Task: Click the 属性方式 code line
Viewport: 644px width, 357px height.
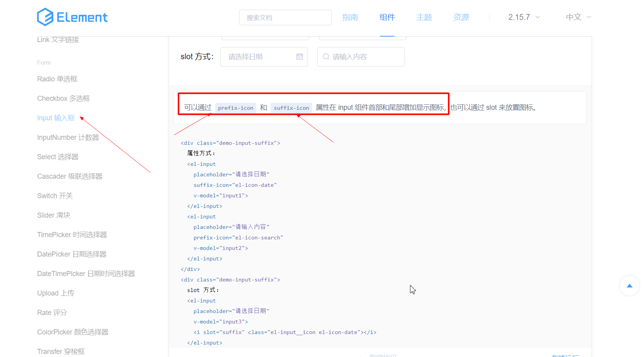Action: tap(201, 153)
